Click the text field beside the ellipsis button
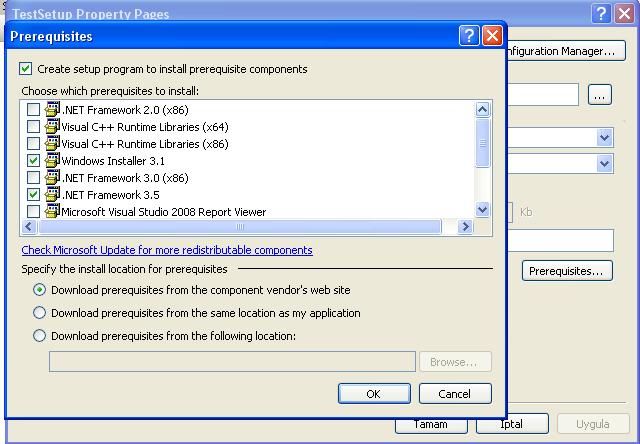640x444 pixels. click(543, 95)
